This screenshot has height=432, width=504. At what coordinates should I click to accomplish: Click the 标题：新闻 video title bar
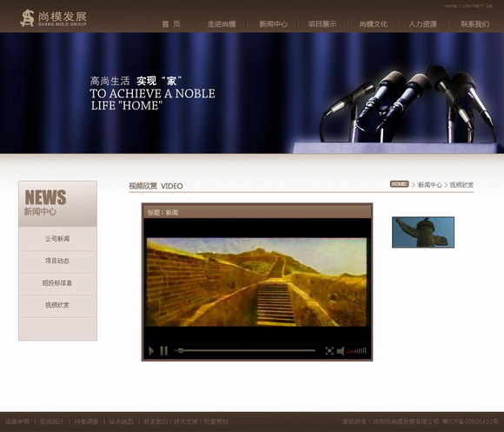pos(257,212)
